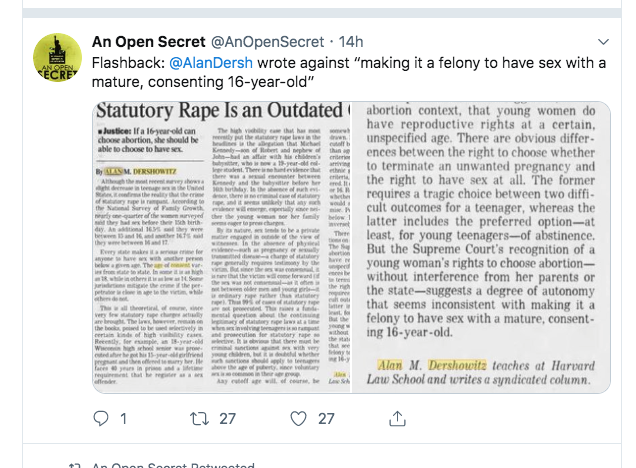The width and height of the screenshot is (636, 468).
Task: Open the An Open Secret display name
Action: pyautogui.click(x=148, y=42)
